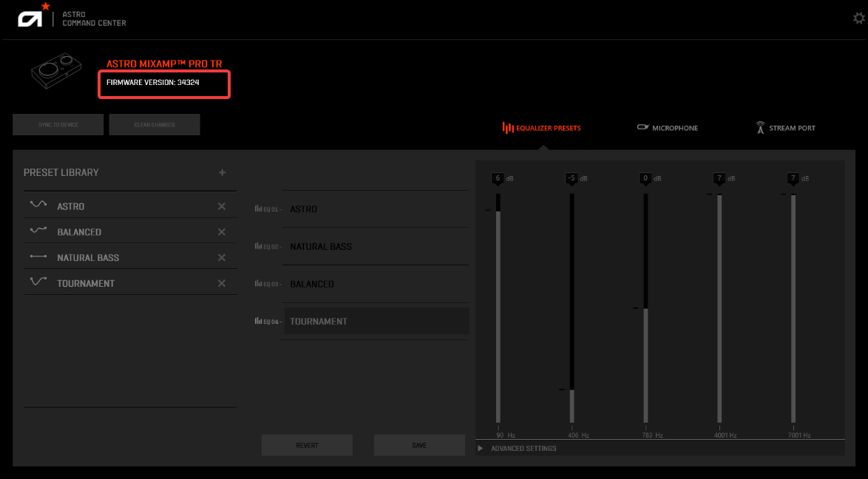Adjust the 406 Hz band slider
This screenshot has height=479, width=868.
pyautogui.click(x=572, y=308)
